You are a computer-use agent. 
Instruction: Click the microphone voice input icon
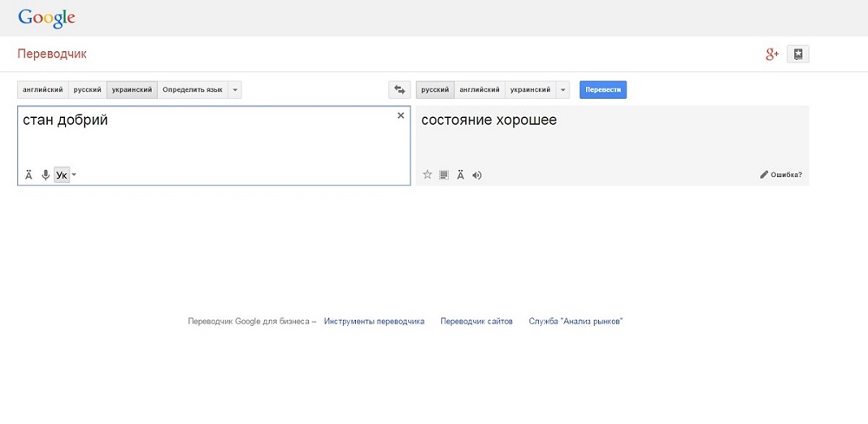(45, 175)
